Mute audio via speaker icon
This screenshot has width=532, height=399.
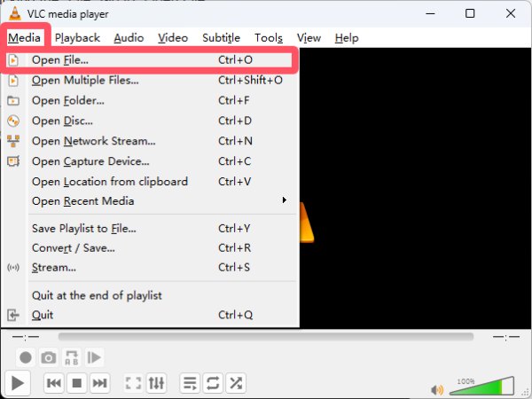pyautogui.click(x=437, y=389)
